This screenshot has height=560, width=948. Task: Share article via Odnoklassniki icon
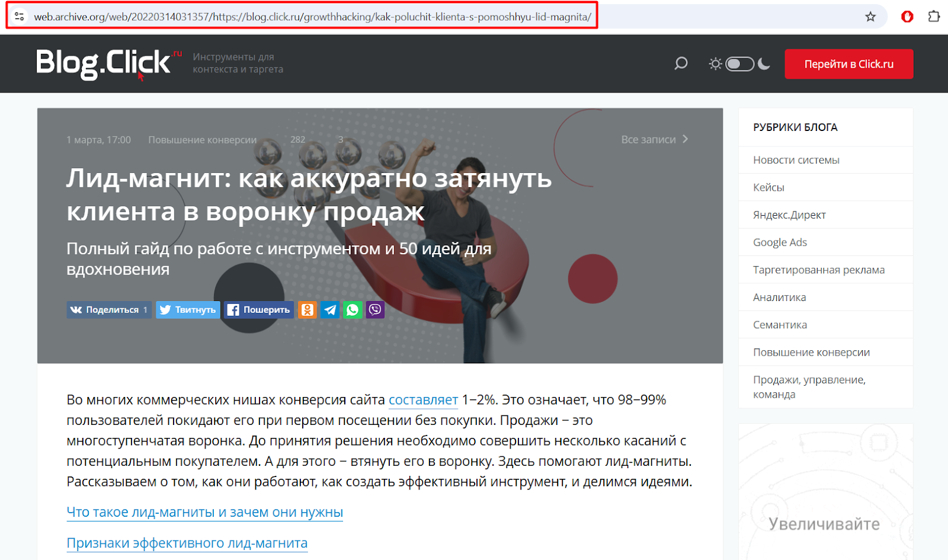[307, 309]
